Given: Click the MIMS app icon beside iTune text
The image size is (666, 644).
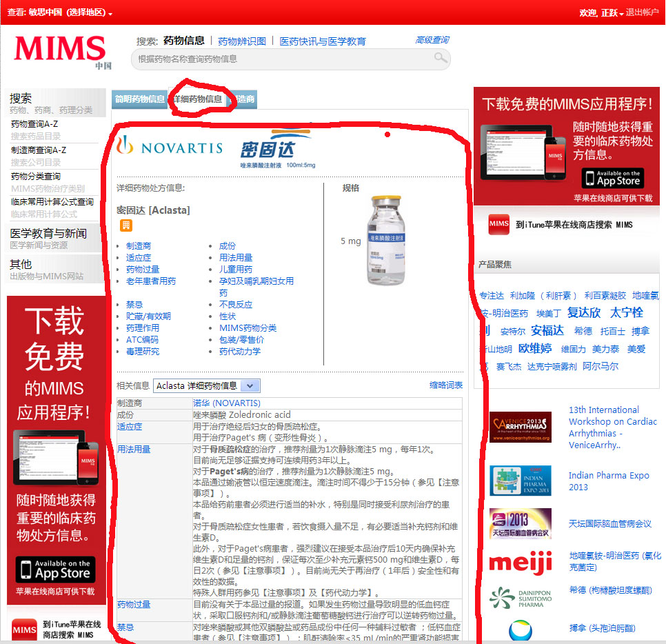Looking at the screenshot, I should (498, 224).
